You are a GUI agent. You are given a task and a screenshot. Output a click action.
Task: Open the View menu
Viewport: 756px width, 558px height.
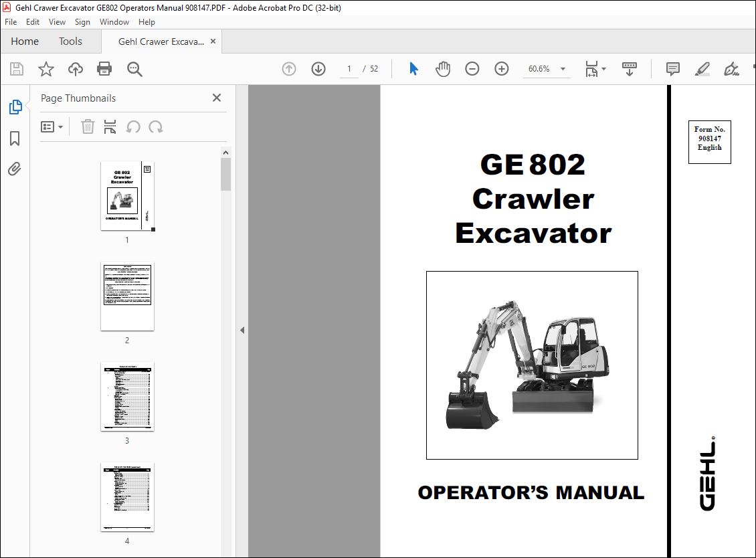pyautogui.click(x=57, y=21)
